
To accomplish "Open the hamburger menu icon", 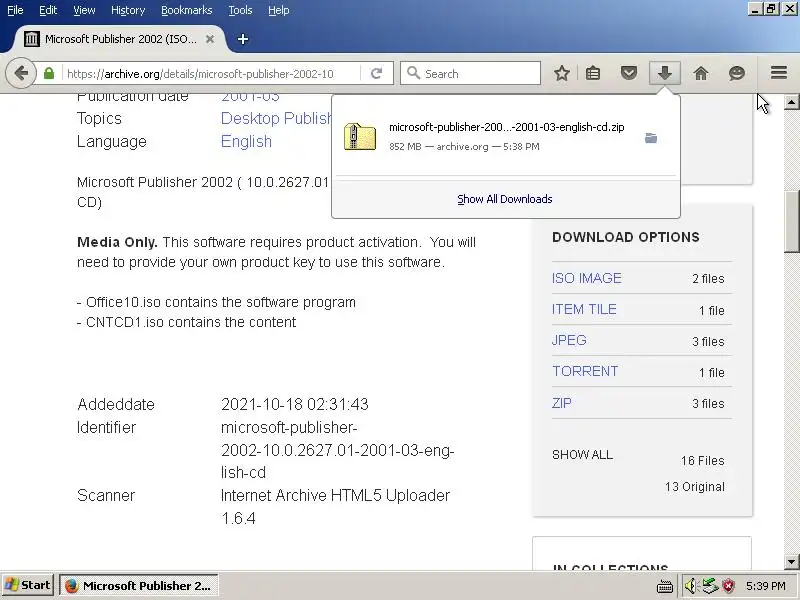I will click(779, 73).
